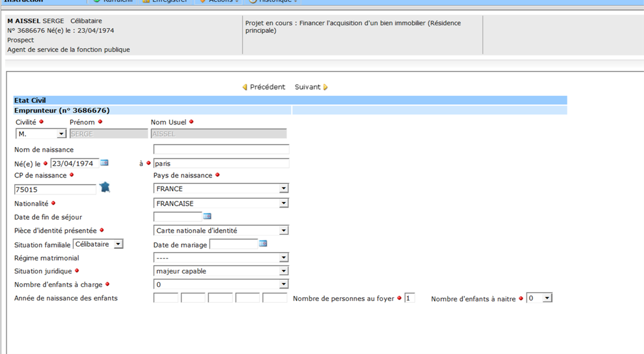Expand Nombre d'enfants à naitre dropdown
This screenshot has width=644, height=354.
tap(547, 298)
